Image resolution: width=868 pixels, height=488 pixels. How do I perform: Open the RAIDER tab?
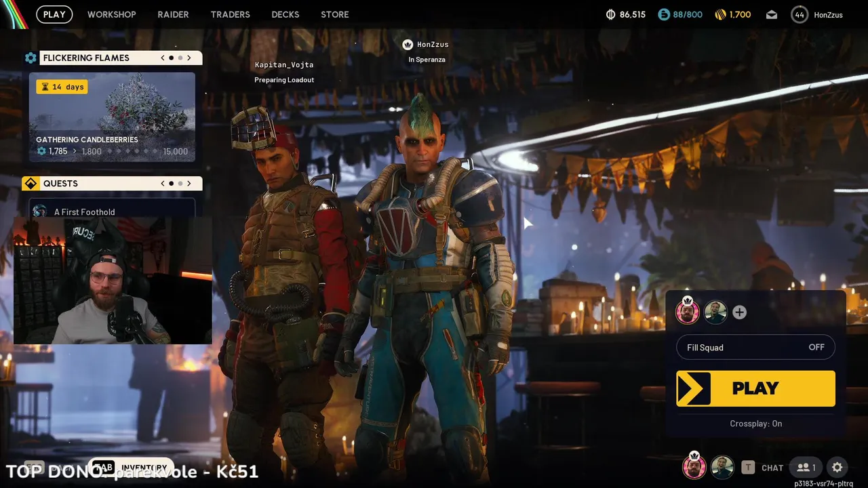173,14
